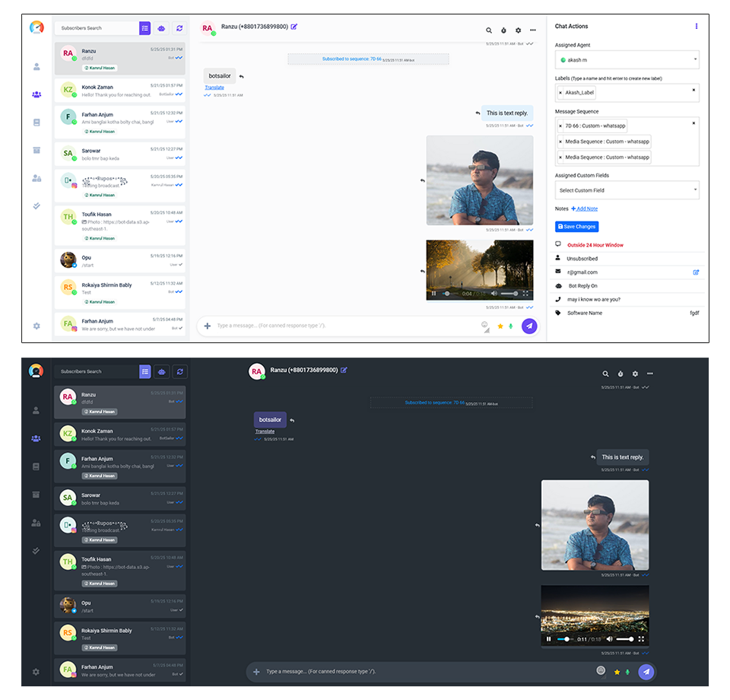Open the emoji picker beside the message box
The width and height of the screenshot is (730, 700).
pyautogui.click(x=485, y=326)
